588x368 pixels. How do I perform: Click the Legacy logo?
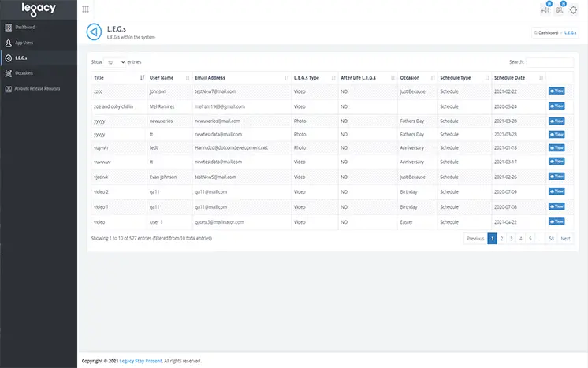pos(38,9)
